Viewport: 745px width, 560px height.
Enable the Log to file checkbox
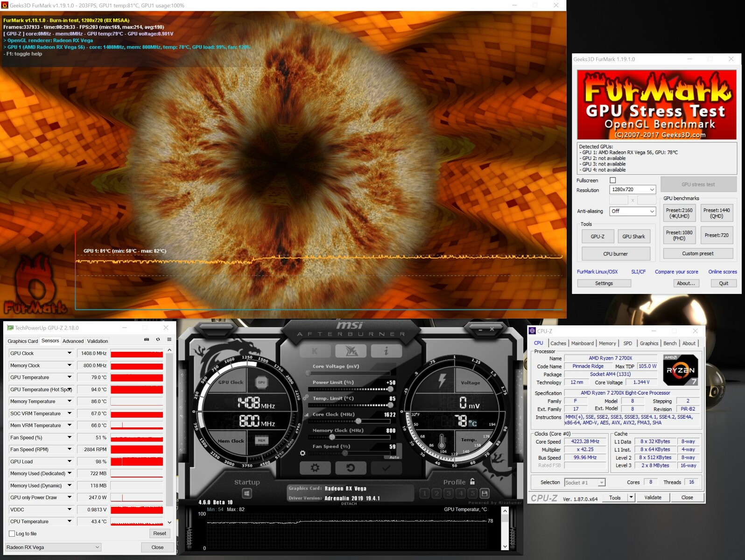(x=12, y=533)
